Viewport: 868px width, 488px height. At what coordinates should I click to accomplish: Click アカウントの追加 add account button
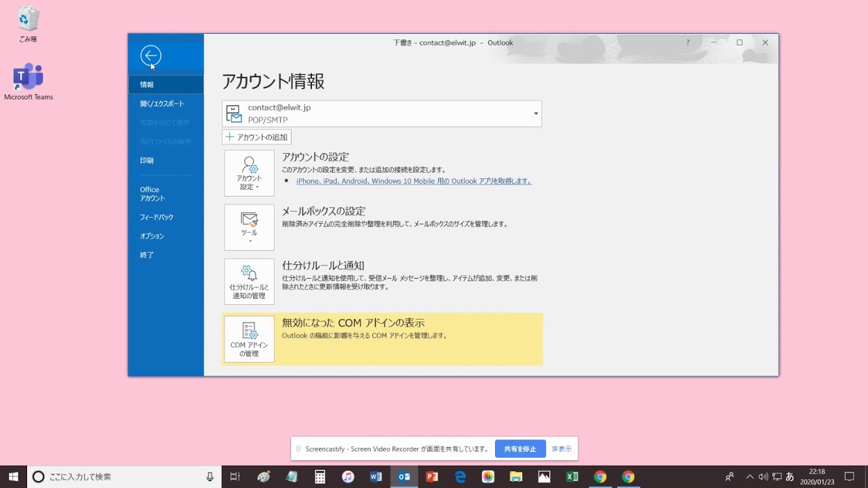(x=256, y=137)
